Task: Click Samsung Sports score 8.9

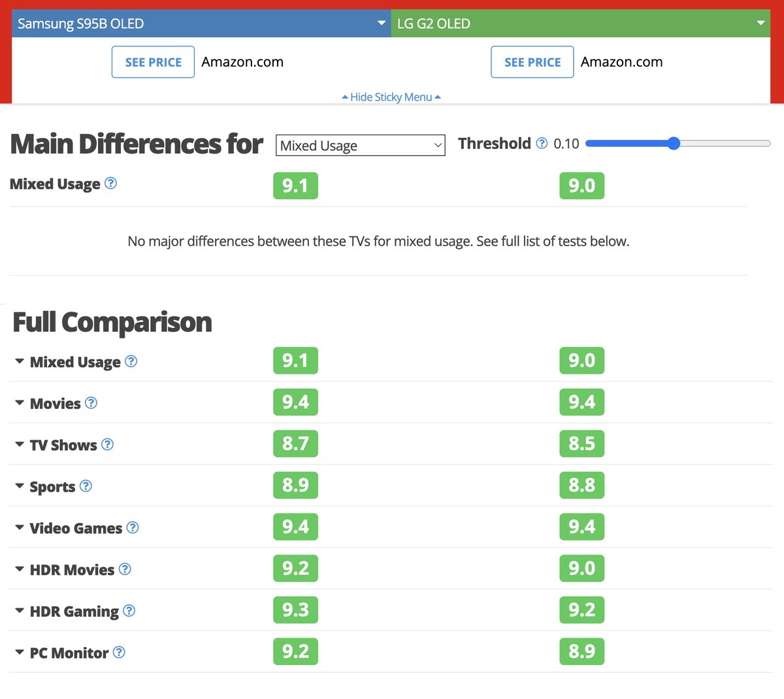Action: point(295,485)
